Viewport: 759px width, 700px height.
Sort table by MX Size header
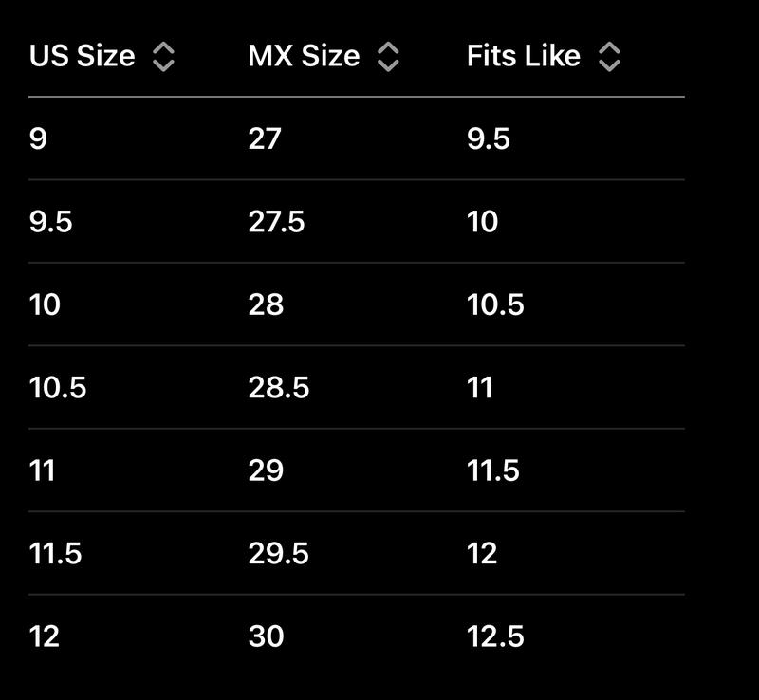pyautogui.click(x=304, y=57)
